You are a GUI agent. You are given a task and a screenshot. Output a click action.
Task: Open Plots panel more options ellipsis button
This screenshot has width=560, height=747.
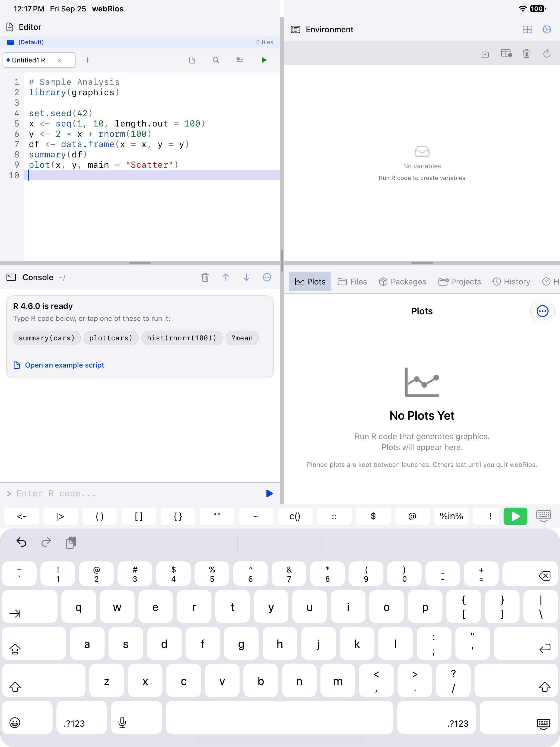(x=542, y=311)
